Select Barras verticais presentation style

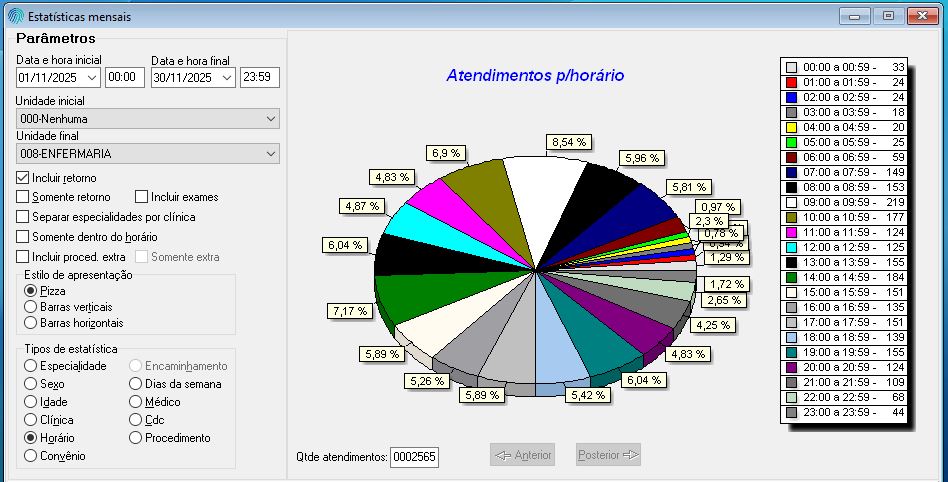coord(31,307)
